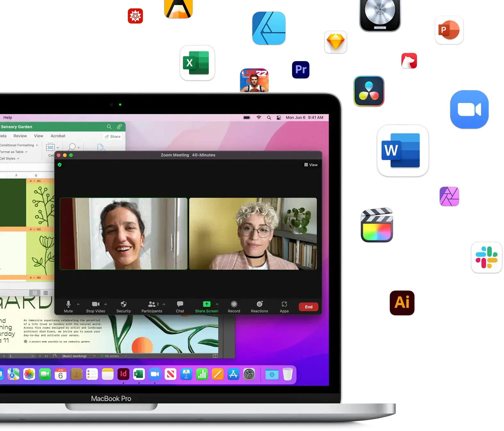The image size is (504, 431).
Task: Click split layout view icon in InDesign
Action: (215, 356)
